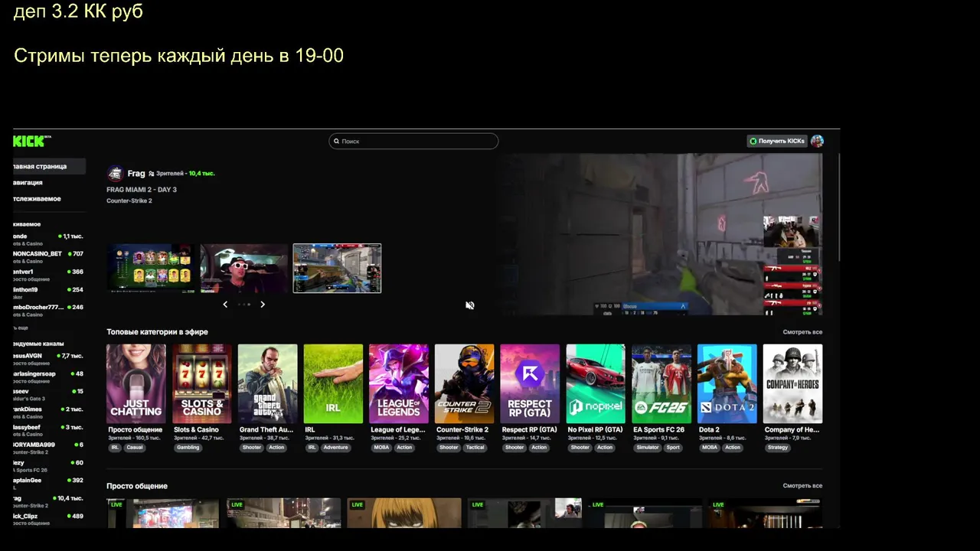Open the featured stream video preview
This screenshot has width=980, height=551.
click(x=660, y=234)
